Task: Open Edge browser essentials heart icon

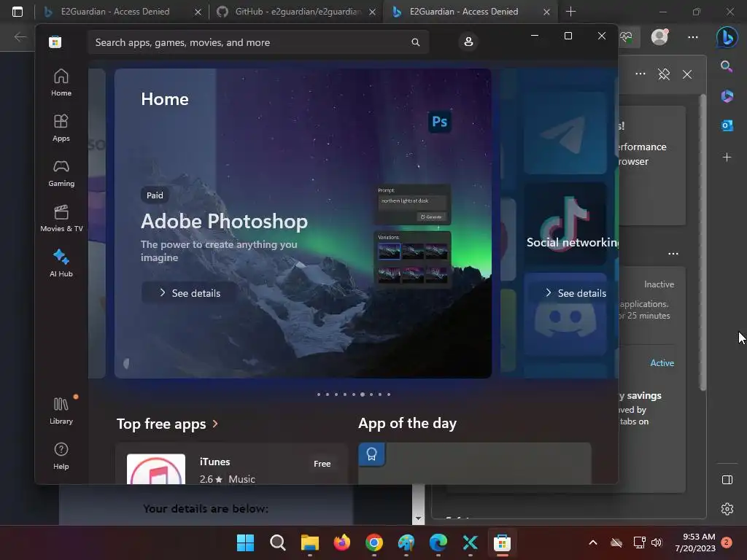Action: [627, 37]
